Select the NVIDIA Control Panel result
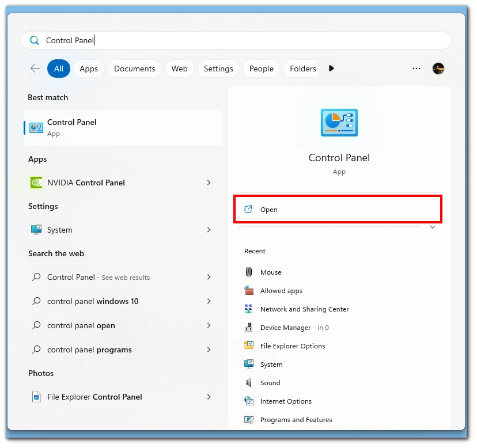 [123, 183]
